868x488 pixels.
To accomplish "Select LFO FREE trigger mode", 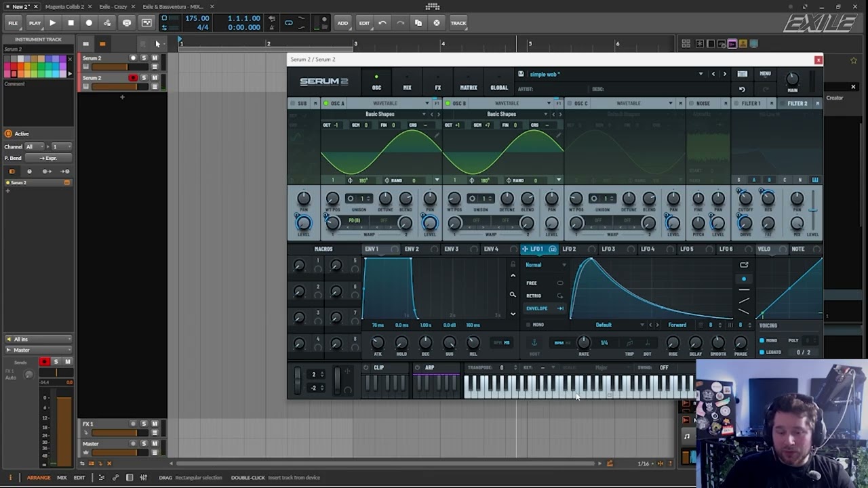I will 545,283.
